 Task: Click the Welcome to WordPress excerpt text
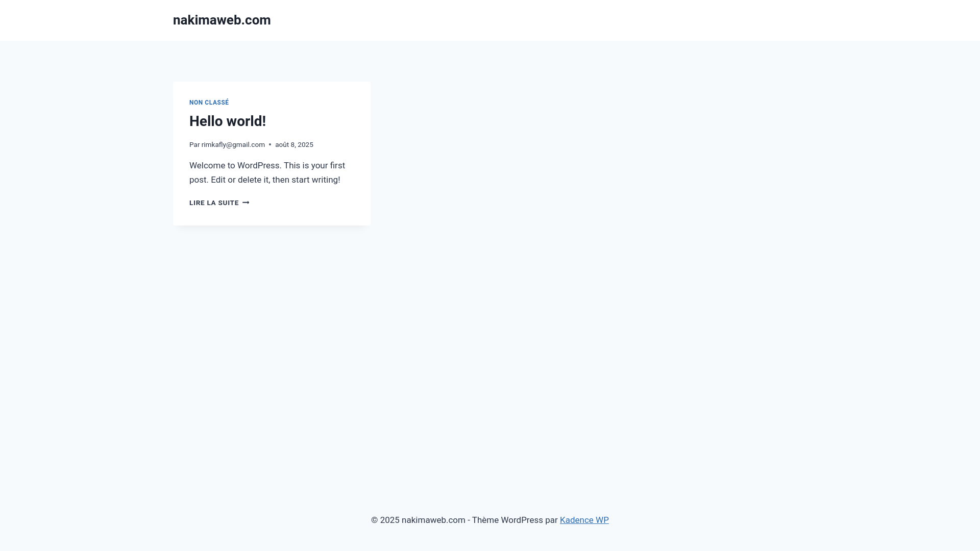[267, 173]
